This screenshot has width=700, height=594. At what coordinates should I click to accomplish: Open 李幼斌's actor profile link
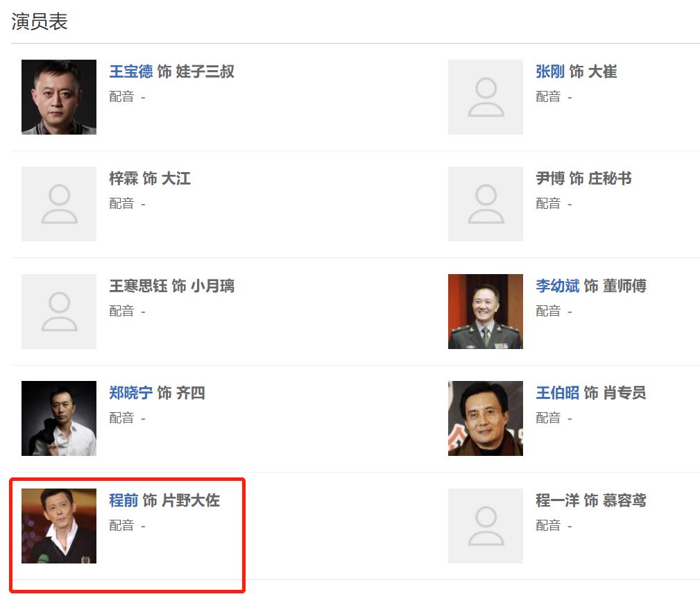pos(557,286)
